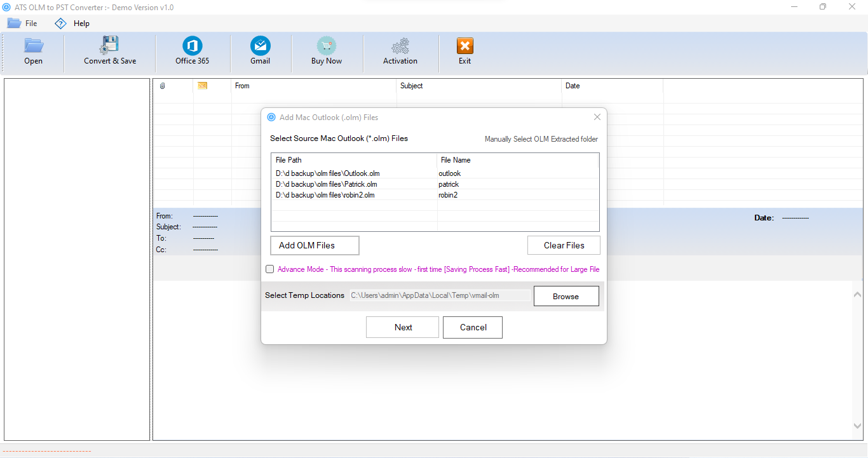The height and width of the screenshot is (458, 868).
Task: Sort by attachment paperclip column icon
Action: [x=162, y=86]
